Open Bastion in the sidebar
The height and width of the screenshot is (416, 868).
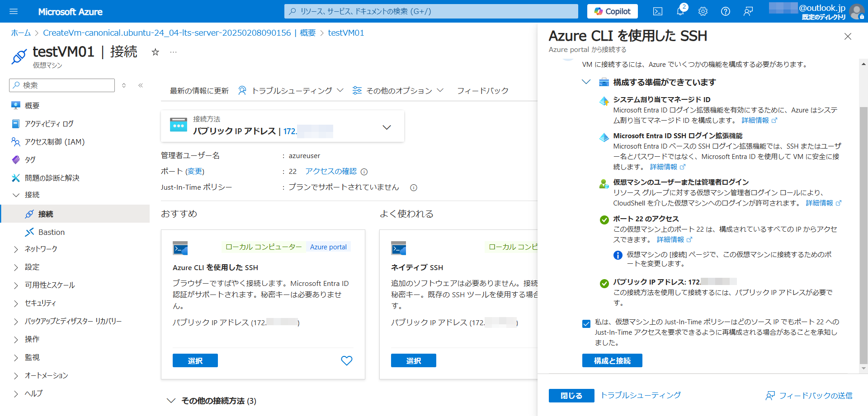51,232
